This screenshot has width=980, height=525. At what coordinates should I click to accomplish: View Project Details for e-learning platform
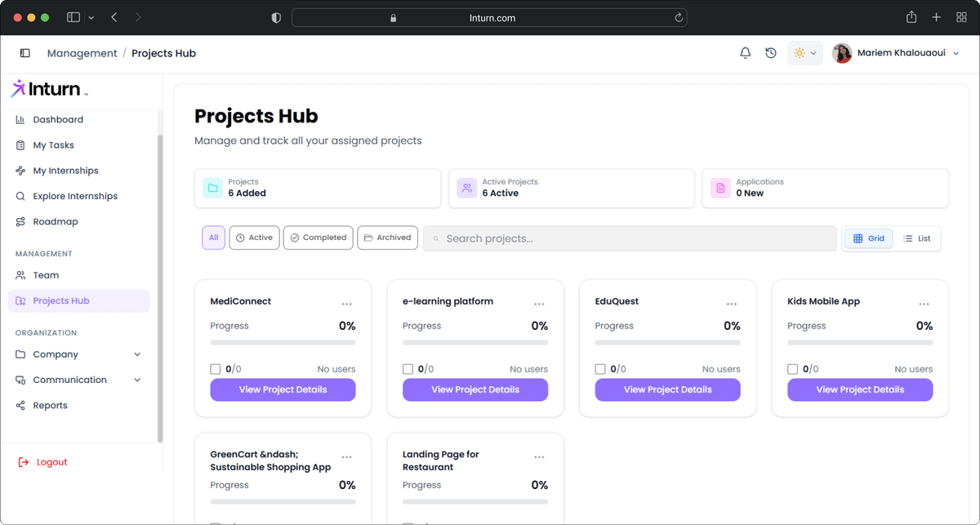click(x=475, y=389)
